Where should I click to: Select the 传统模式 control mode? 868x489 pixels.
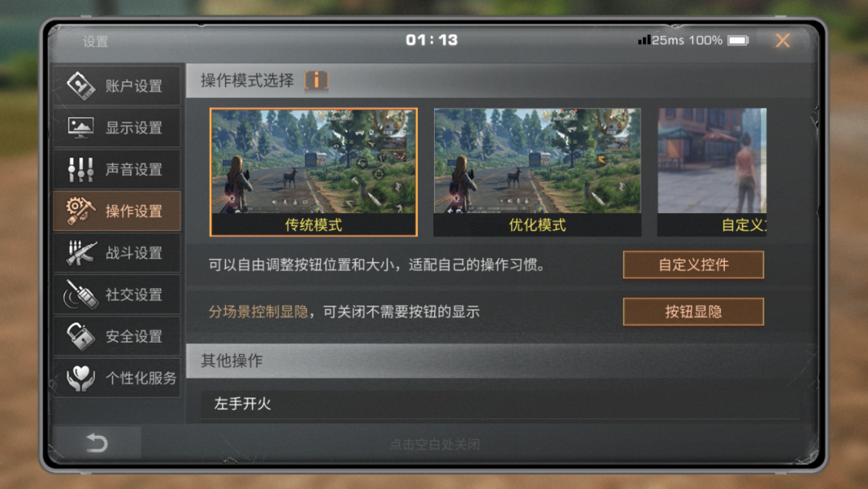click(x=313, y=172)
